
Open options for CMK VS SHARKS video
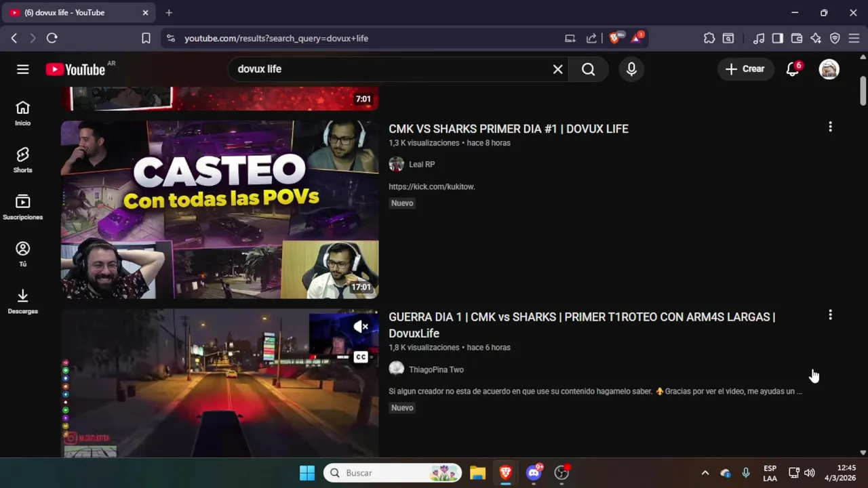(830, 127)
